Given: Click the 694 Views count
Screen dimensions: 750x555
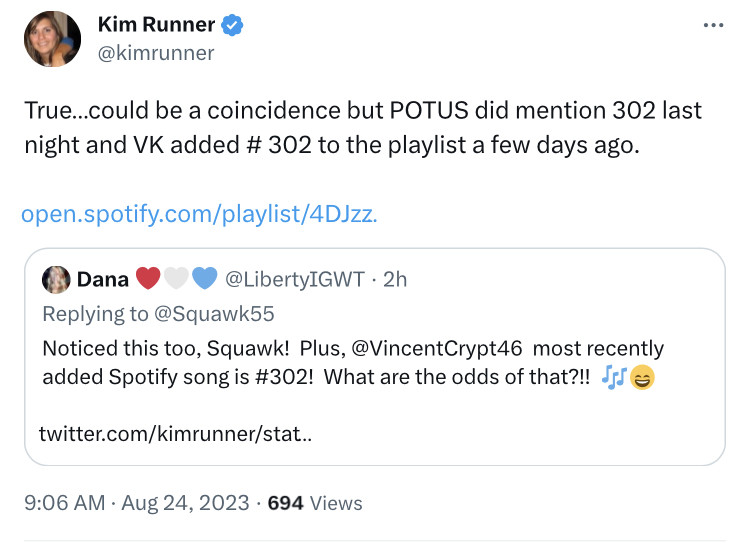Looking at the screenshot, I should point(315,503).
